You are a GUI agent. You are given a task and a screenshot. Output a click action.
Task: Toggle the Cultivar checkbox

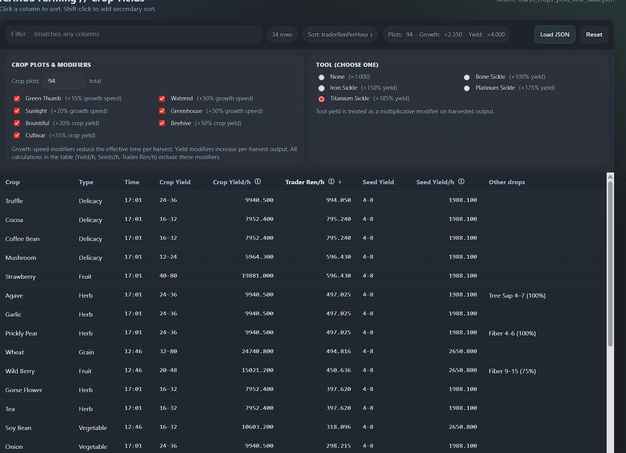tap(17, 135)
